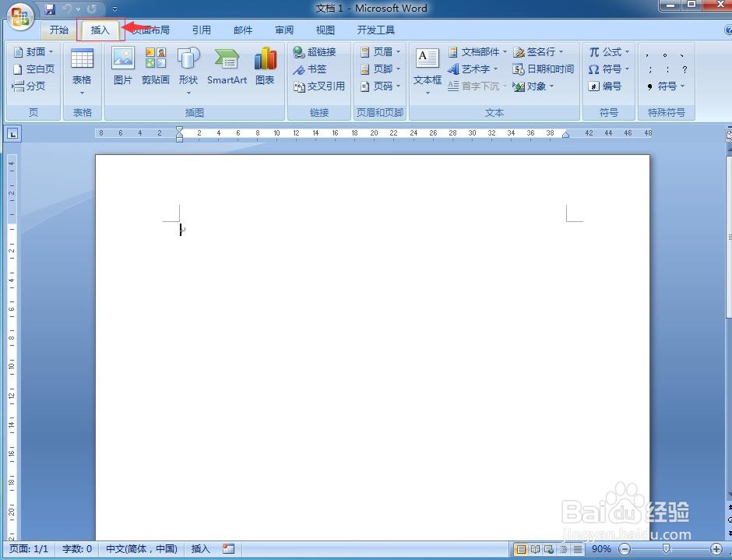Screen dimensions: 732x560
Task: Insert a cover page with 封面
Action: 33,51
